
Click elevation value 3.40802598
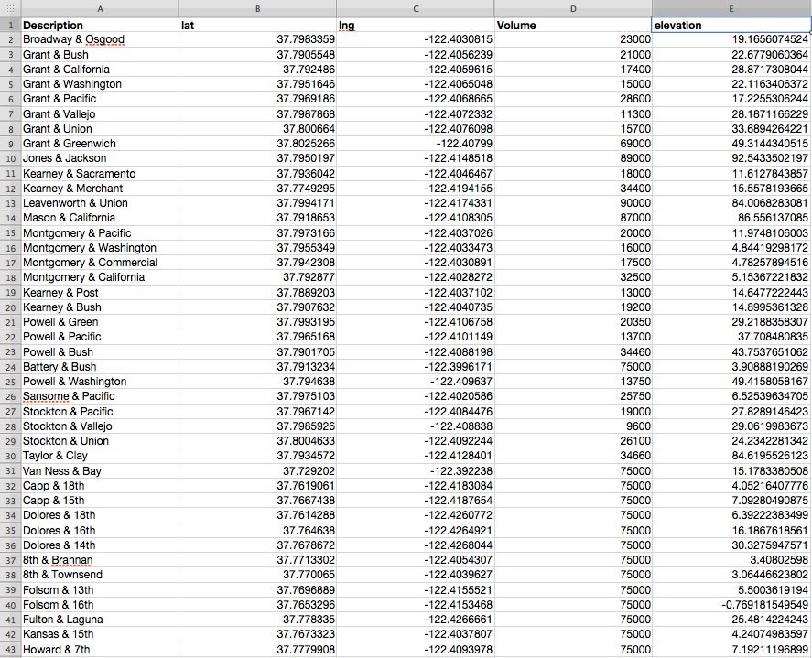click(x=731, y=560)
